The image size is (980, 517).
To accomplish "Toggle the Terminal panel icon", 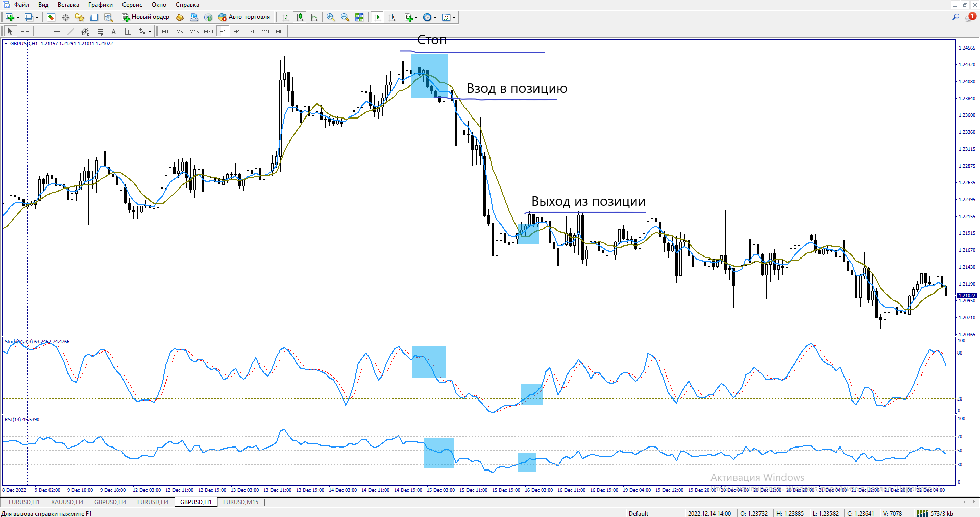I will point(94,17).
